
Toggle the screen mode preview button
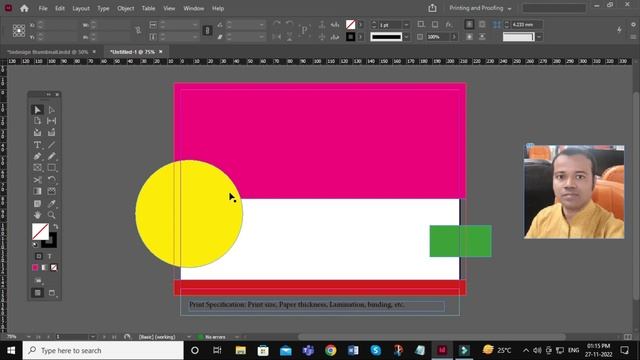click(52, 293)
